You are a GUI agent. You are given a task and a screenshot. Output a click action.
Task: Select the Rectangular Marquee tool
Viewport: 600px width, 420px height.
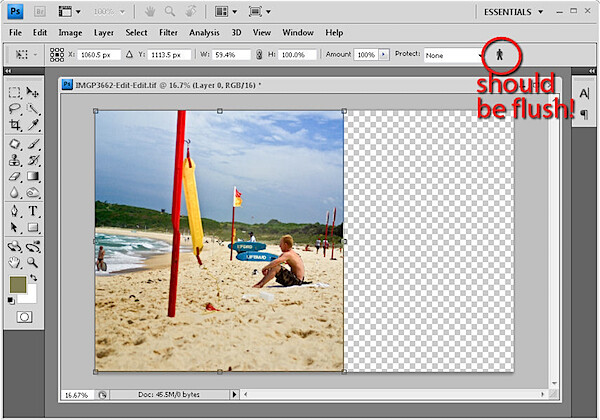tap(15, 93)
